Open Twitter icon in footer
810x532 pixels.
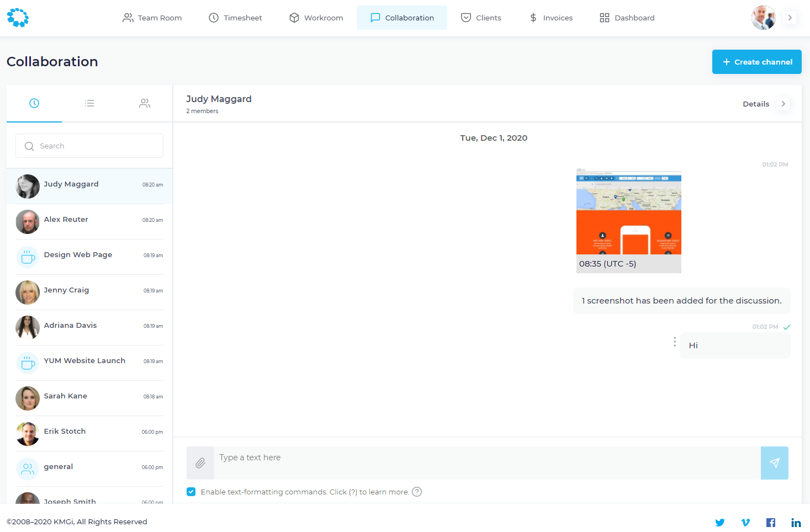719,523
